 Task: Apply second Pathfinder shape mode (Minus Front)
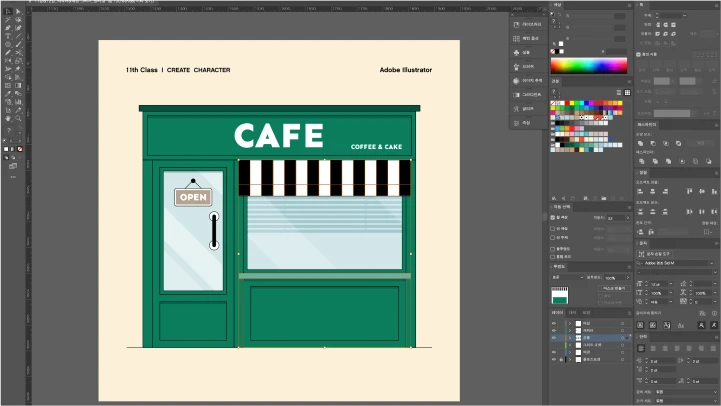(x=653, y=143)
